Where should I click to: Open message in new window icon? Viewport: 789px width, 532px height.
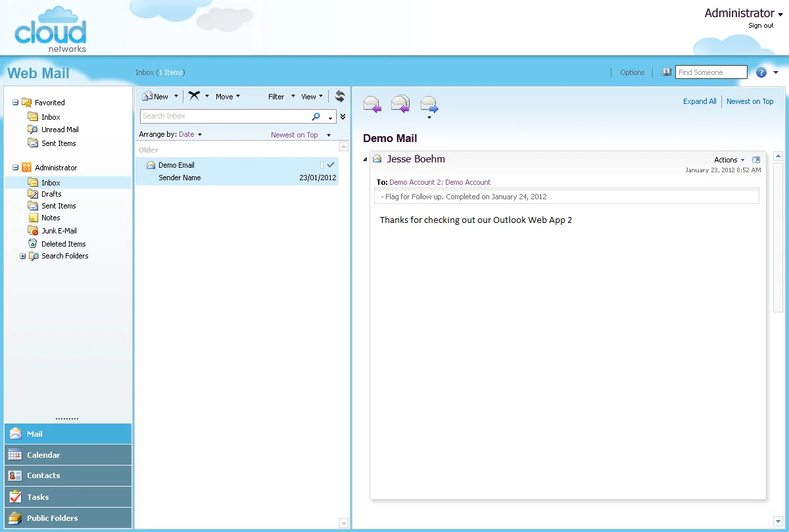[756, 160]
